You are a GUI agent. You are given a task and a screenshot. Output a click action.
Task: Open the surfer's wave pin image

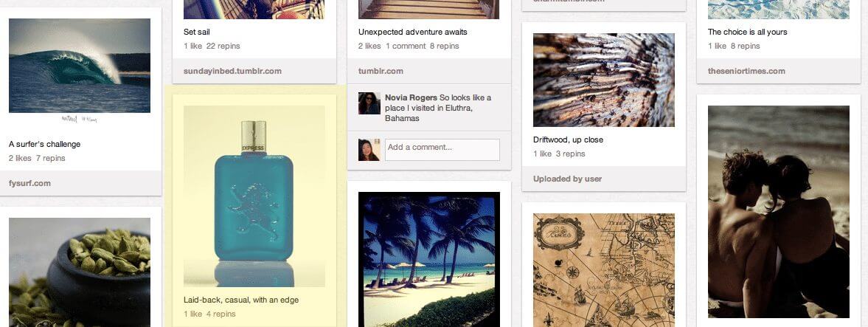click(x=79, y=66)
